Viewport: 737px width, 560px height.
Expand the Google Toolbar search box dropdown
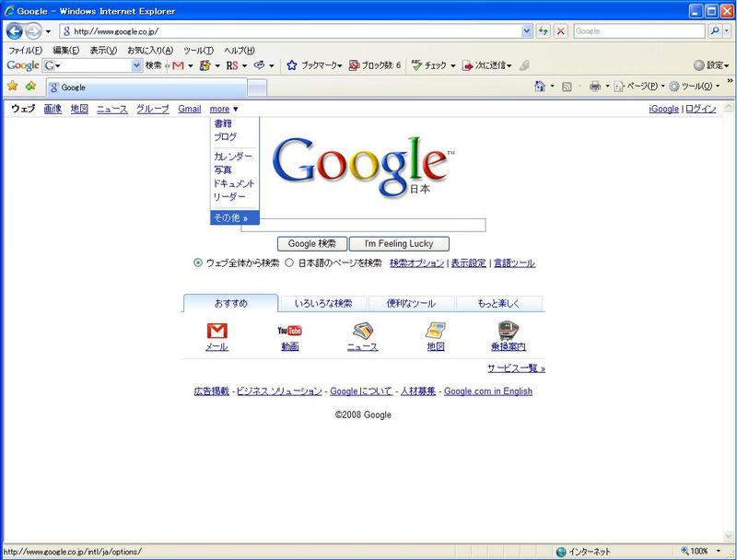[136, 65]
